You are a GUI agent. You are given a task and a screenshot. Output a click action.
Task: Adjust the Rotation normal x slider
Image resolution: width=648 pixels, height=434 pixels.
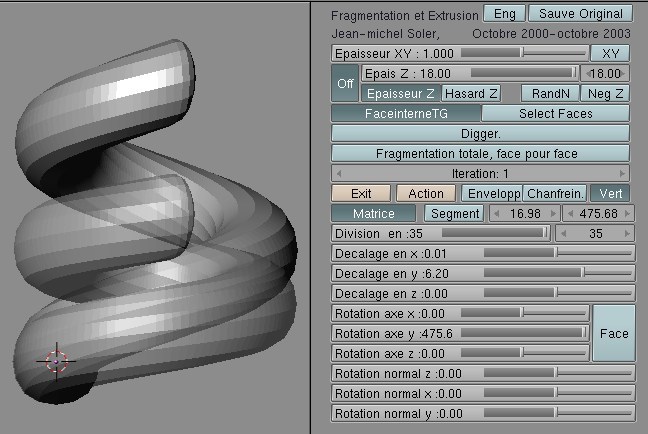[x=483, y=393]
